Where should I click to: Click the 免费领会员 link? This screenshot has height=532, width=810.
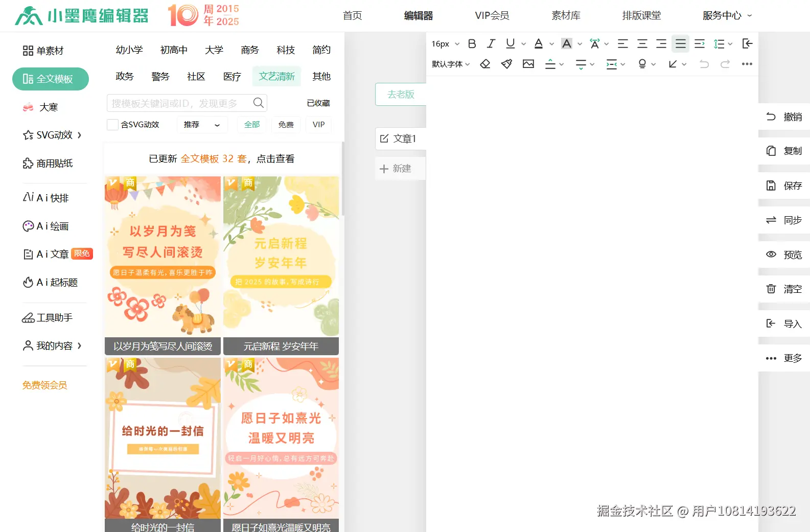(x=45, y=385)
